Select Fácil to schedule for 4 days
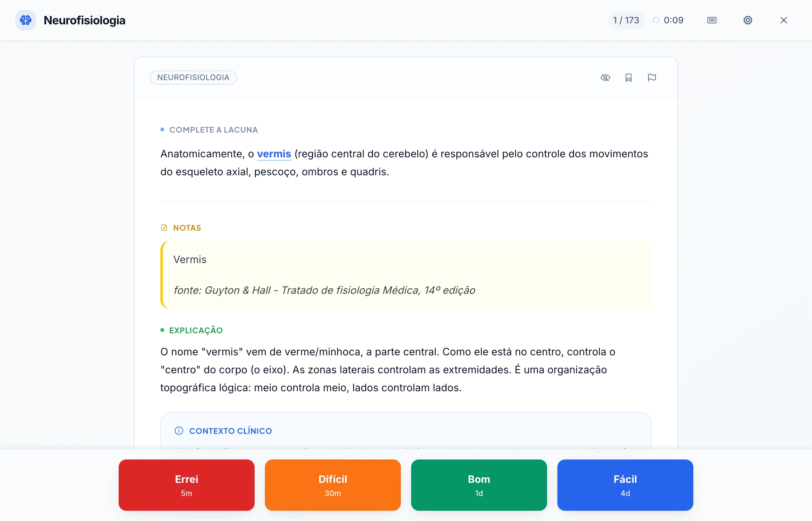This screenshot has width=812, height=521. point(625,485)
